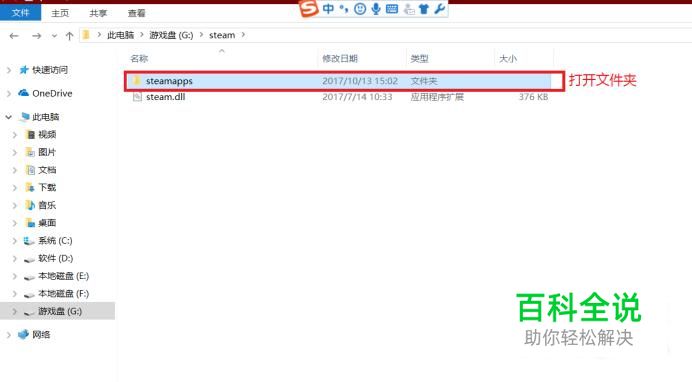Click the Sogou S logo icon
Screen dimensions: 692x382
point(308,7)
